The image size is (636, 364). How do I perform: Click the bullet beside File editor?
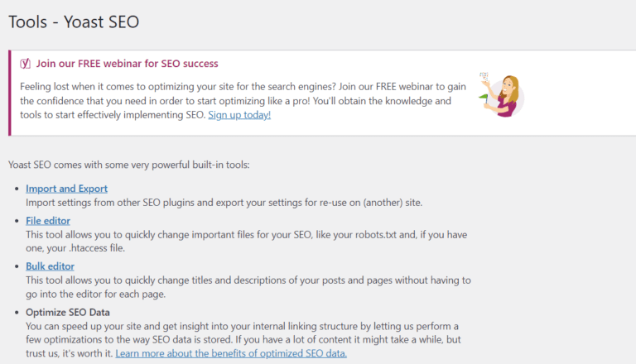pos(17,222)
